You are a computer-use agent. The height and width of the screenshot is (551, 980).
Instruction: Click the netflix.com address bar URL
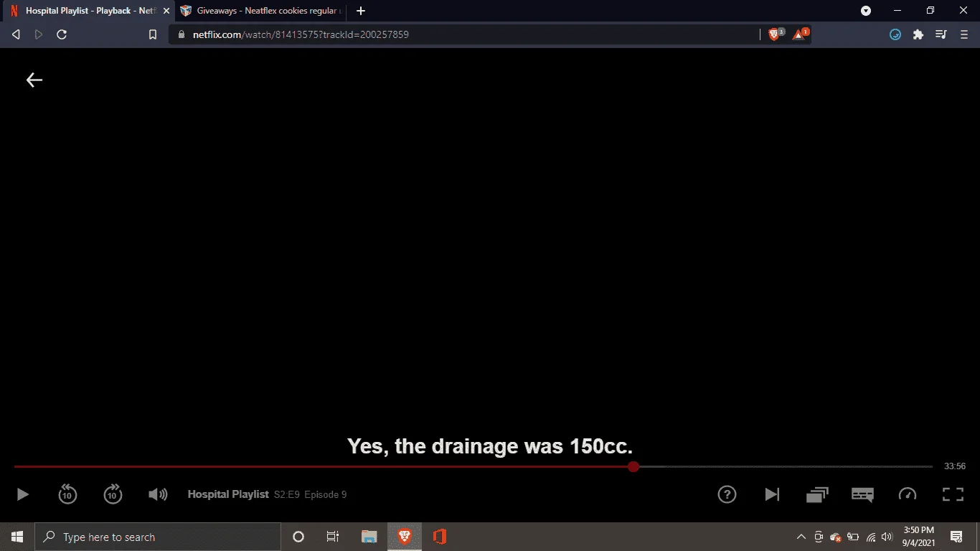(301, 34)
